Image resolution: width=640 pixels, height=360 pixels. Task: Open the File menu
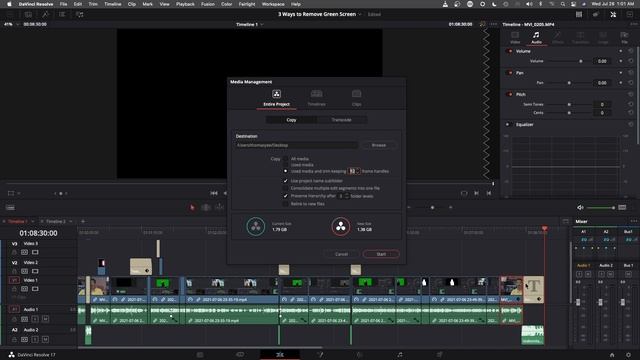tap(63, 4)
